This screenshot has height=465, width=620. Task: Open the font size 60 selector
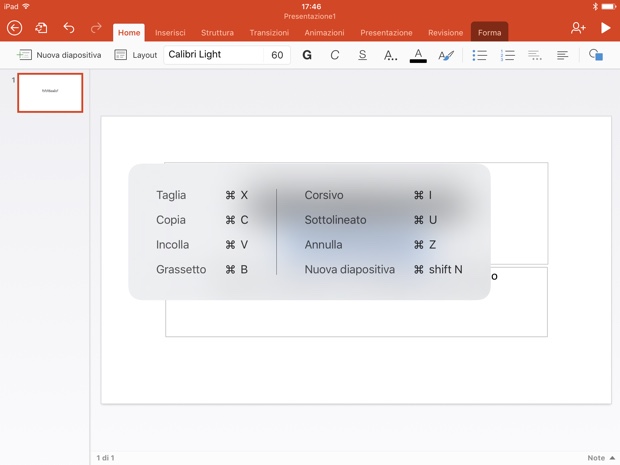pyautogui.click(x=277, y=55)
